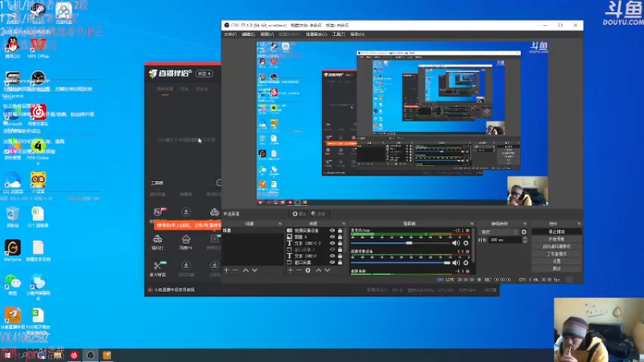Remove selected scene with minus icon
The height and width of the screenshot is (362, 644).
235,270
